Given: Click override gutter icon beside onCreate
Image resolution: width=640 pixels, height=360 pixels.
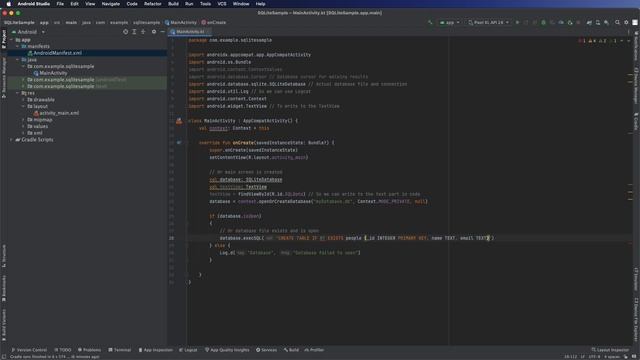Looking at the screenshot, I should tap(179, 142).
